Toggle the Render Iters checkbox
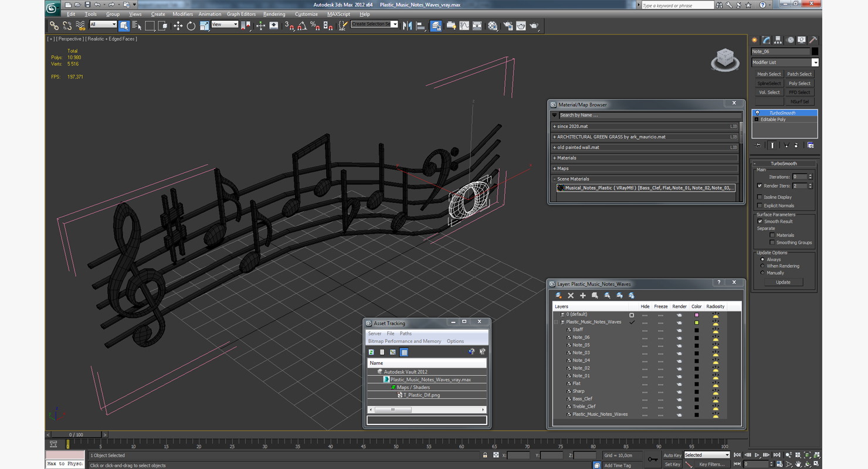 pyautogui.click(x=760, y=186)
